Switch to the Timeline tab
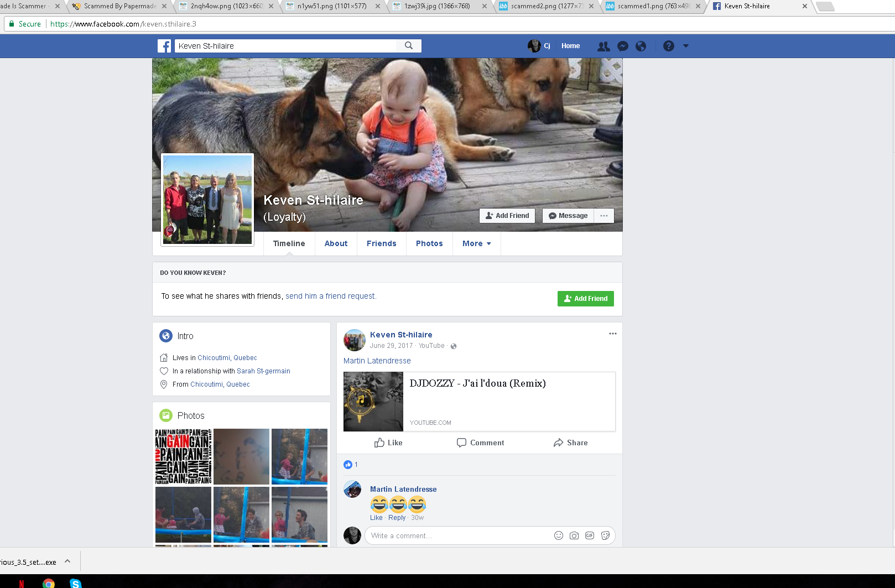Image resolution: width=895 pixels, height=588 pixels. pos(289,243)
